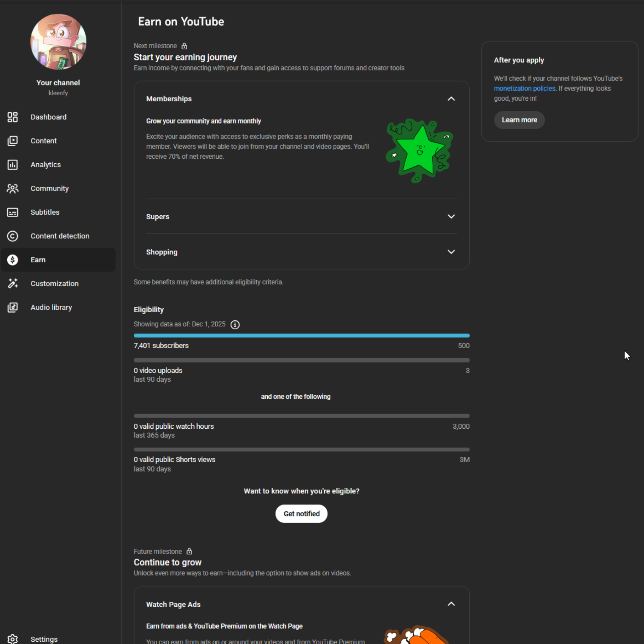Image resolution: width=644 pixels, height=644 pixels.
Task: Expand the Supers section
Action: pyautogui.click(x=451, y=216)
